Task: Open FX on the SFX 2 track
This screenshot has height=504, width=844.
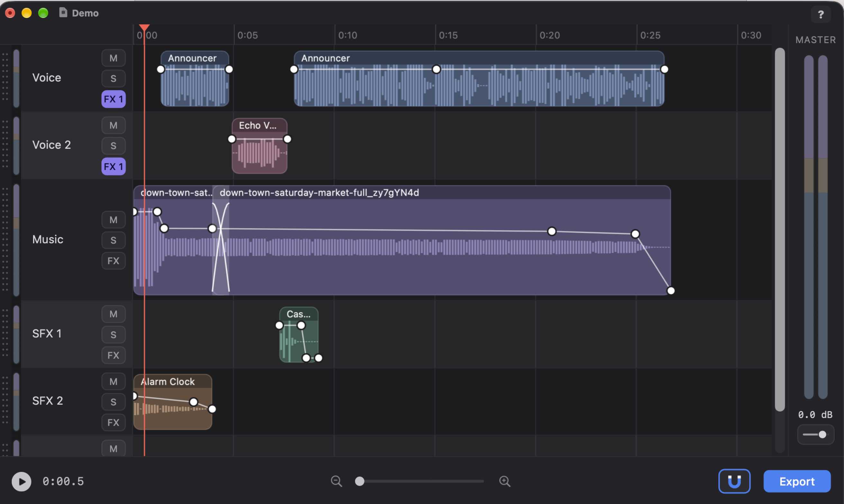Action: coord(113,422)
